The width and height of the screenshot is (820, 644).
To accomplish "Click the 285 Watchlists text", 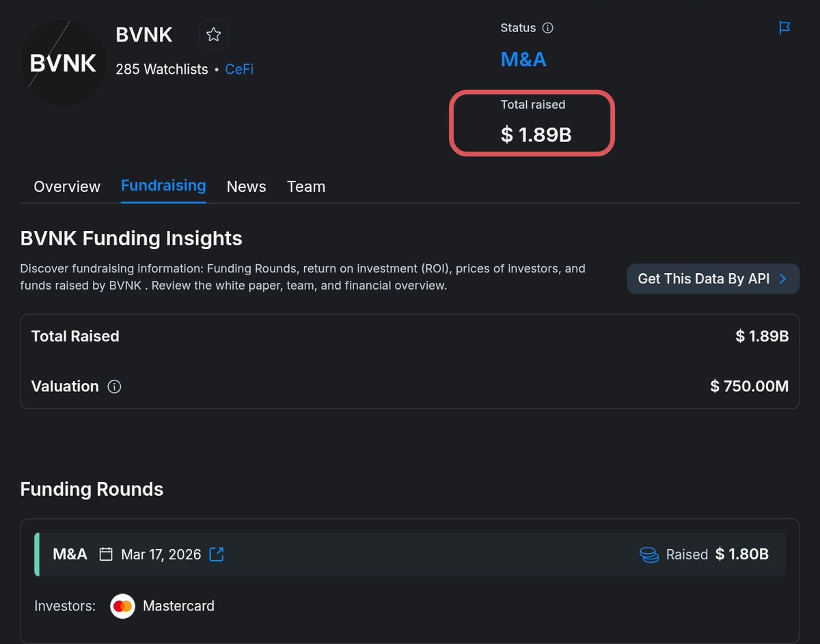I will 162,69.
